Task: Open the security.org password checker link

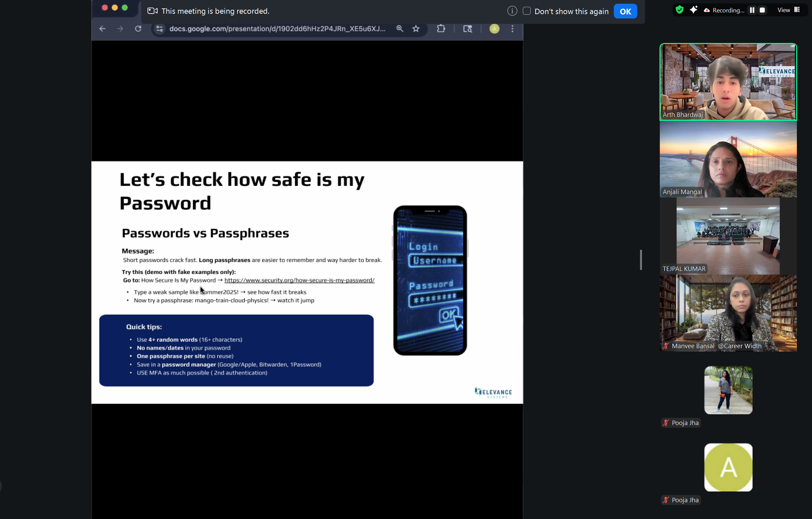Action: pos(299,280)
